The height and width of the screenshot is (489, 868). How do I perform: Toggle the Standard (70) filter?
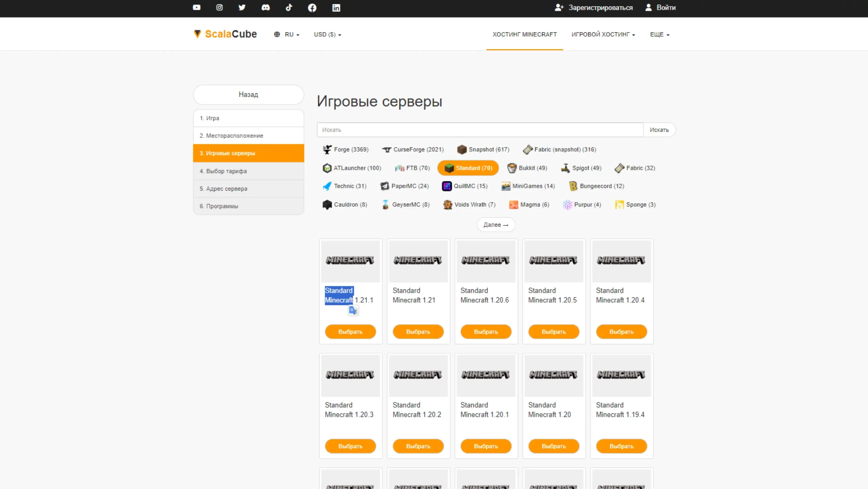468,168
